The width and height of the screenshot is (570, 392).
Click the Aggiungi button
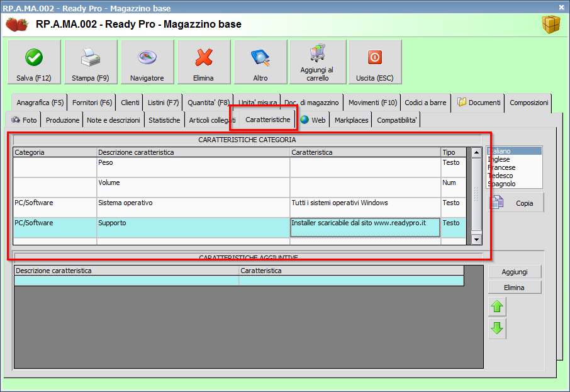[515, 272]
